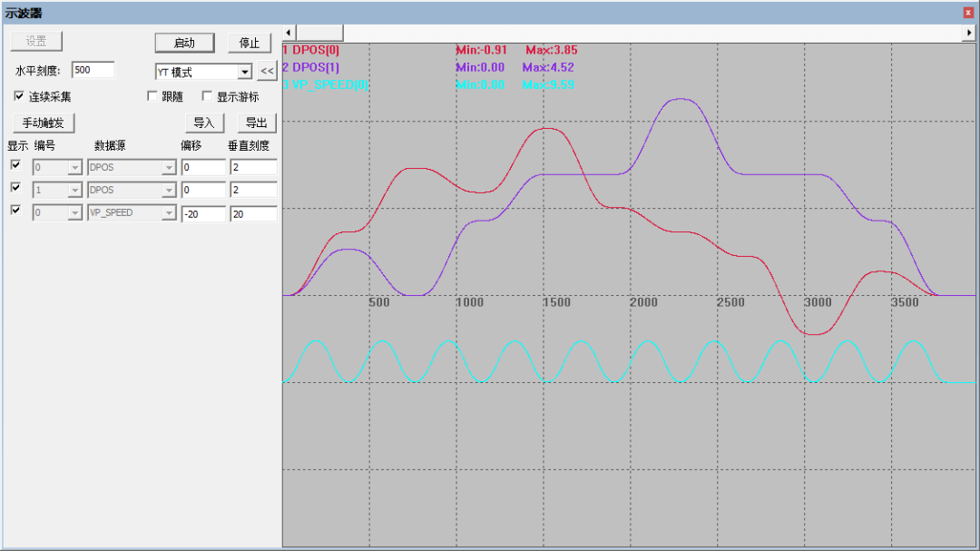This screenshot has height=551, width=980.
Task: Open the VP_SPEED data source dropdown
Action: [169, 213]
